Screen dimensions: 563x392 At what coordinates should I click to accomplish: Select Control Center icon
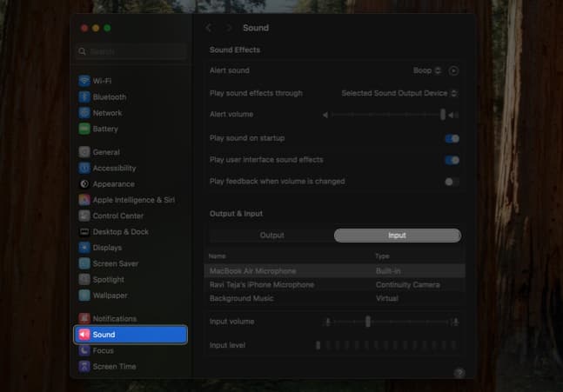[x=84, y=216]
